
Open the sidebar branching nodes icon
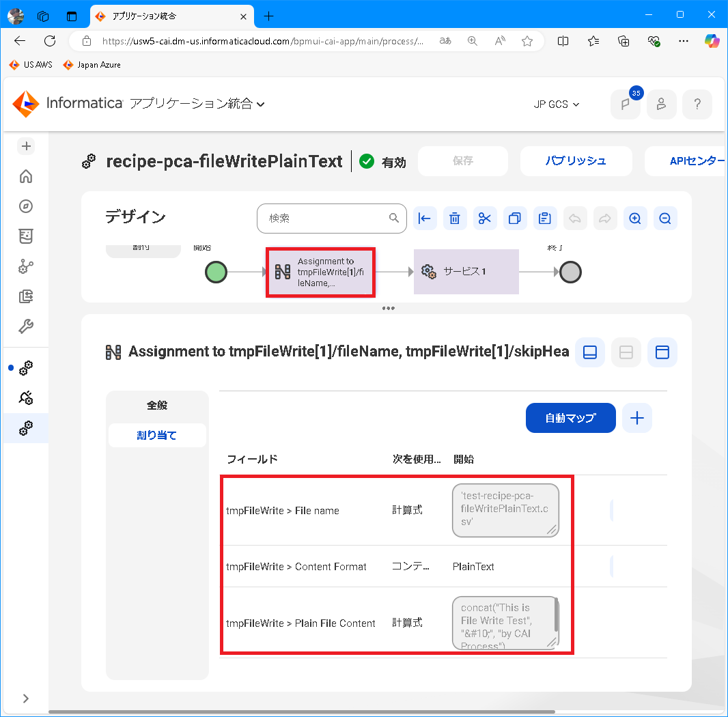pyautogui.click(x=26, y=266)
